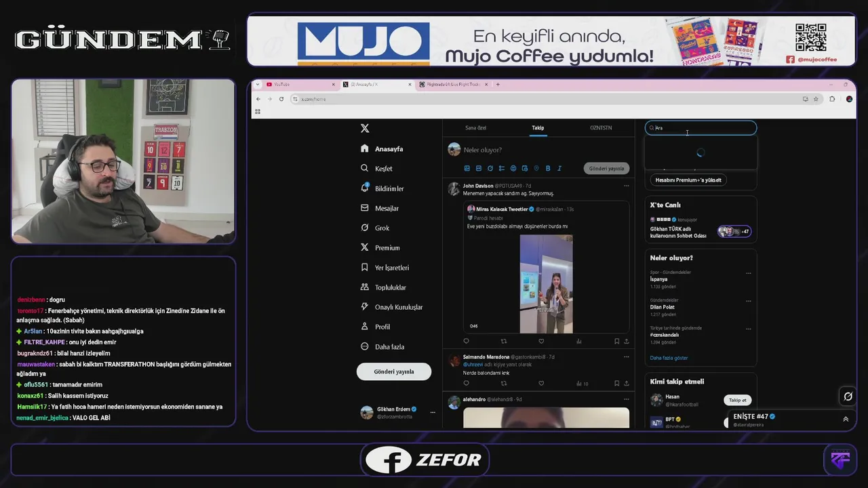868x488 pixels.
Task: Reply to Salmando Maradona post
Action: tap(466, 384)
